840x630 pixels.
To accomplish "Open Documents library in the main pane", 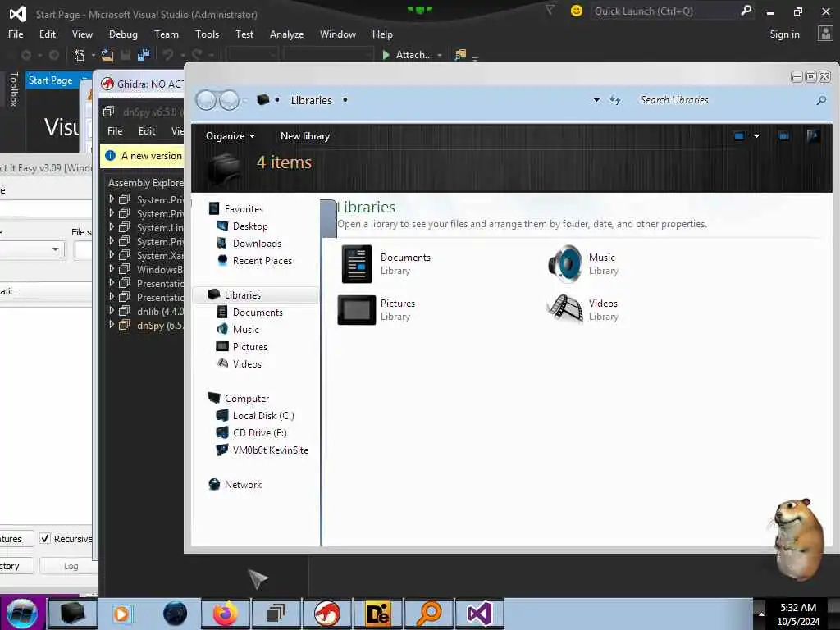I will click(387, 263).
